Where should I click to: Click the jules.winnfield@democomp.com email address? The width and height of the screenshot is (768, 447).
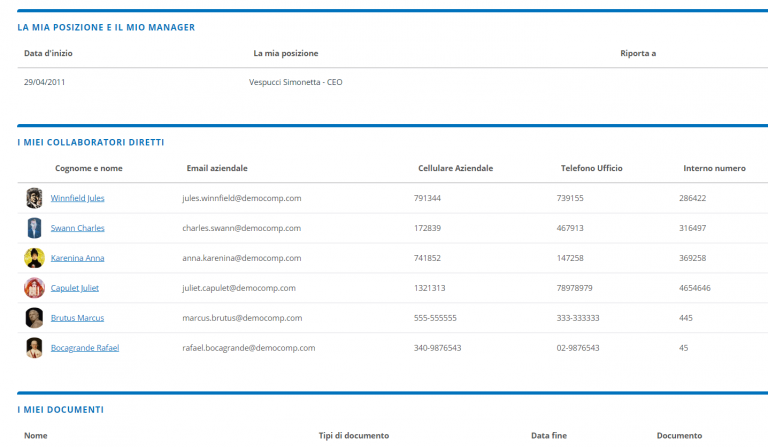point(241,198)
